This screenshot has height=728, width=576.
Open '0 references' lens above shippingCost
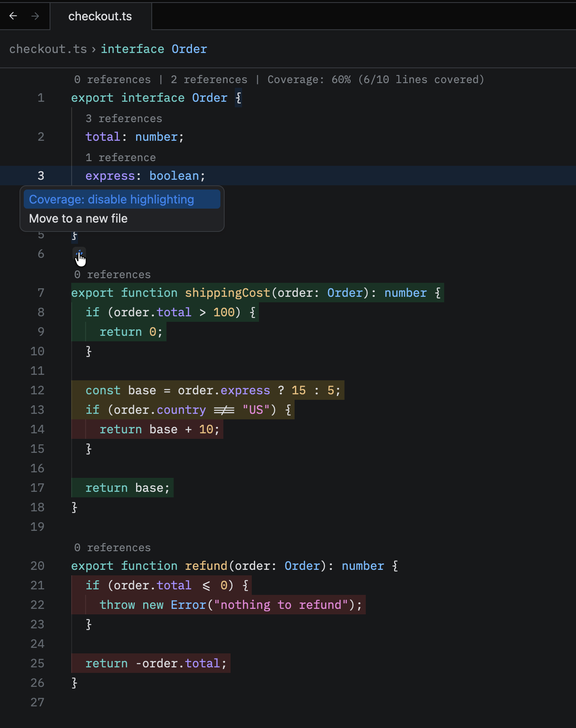pyautogui.click(x=112, y=275)
